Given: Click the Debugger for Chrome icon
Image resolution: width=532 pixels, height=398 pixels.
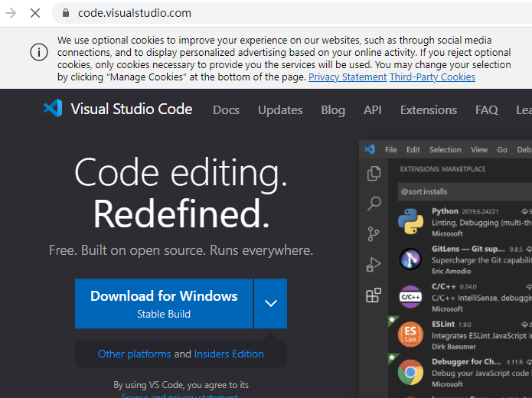Looking at the screenshot, I should click(410, 372).
